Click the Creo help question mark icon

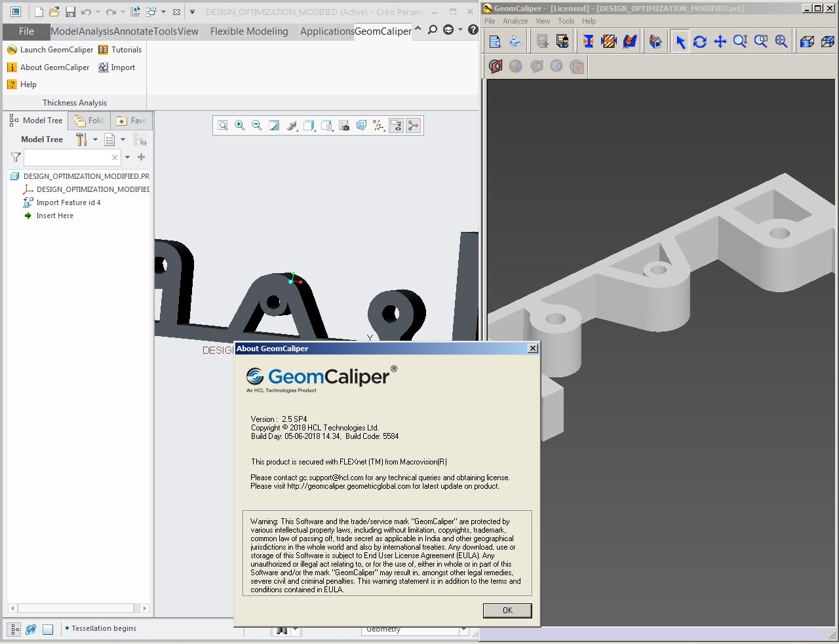(473, 30)
